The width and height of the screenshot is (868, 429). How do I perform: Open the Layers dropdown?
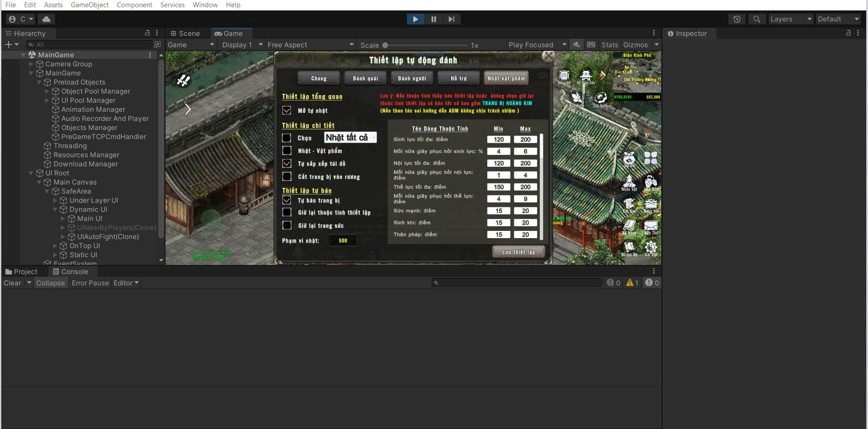pos(790,19)
